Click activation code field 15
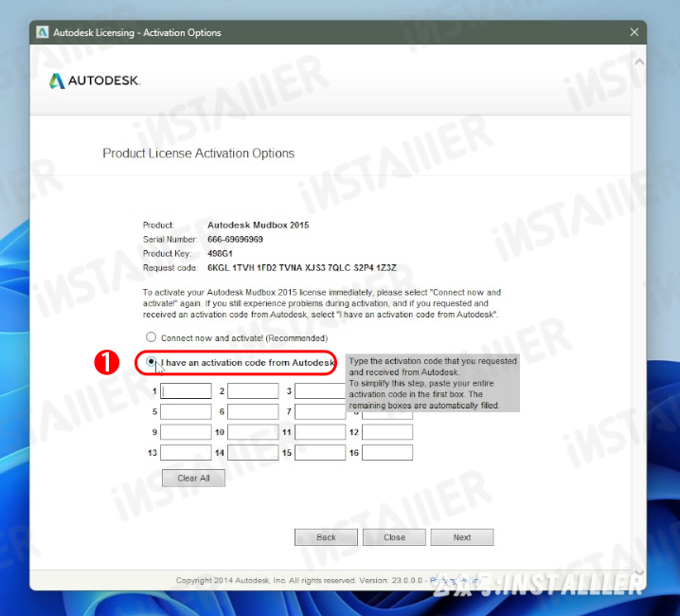 320,453
